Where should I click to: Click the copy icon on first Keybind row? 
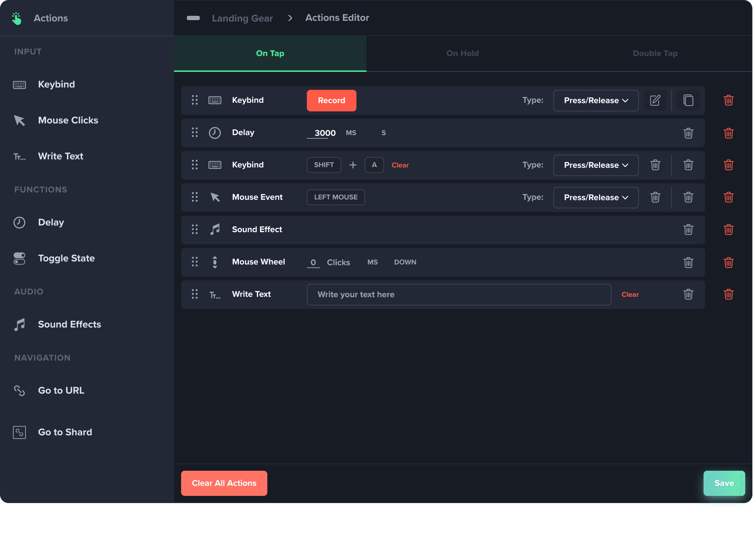688,100
